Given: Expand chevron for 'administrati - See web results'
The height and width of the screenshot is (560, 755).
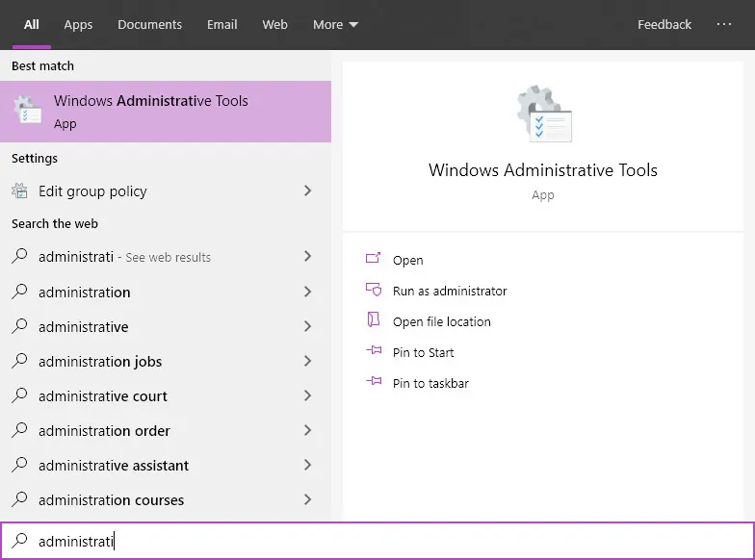Looking at the screenshot, I should pyautogui.click(x=308, y=256).
